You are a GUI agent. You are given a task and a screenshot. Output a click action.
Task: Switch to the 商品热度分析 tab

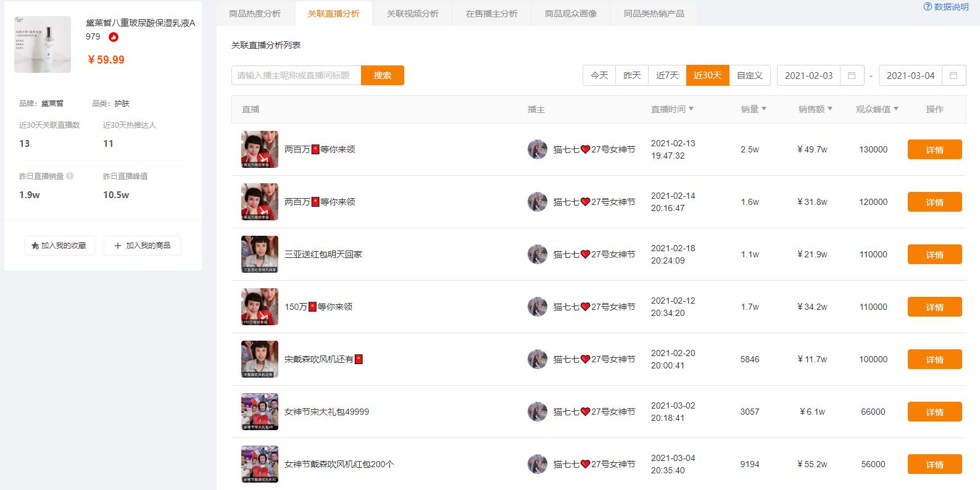click(x=255, y=13)
